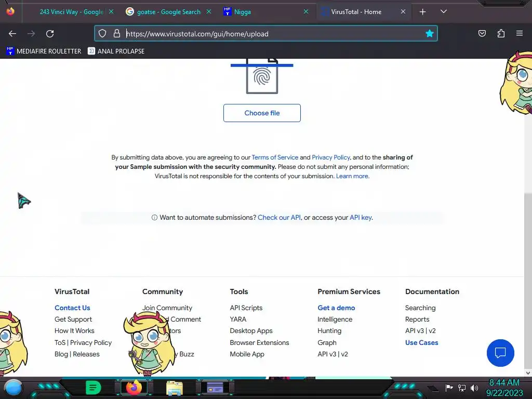The height and width of the screenshot is (399, 532).
Task: Open Contact Us in the footer
Action: point(72,308)
